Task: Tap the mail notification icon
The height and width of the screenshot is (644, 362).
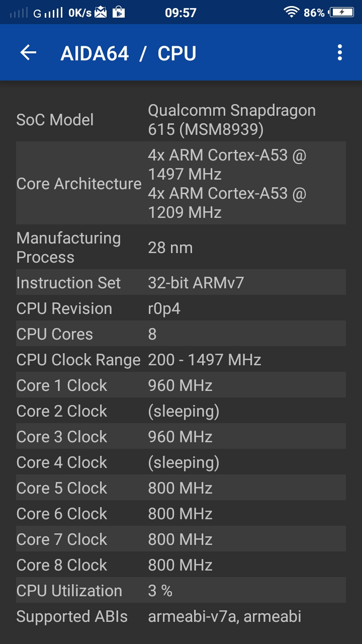Action: coord(101,12)
